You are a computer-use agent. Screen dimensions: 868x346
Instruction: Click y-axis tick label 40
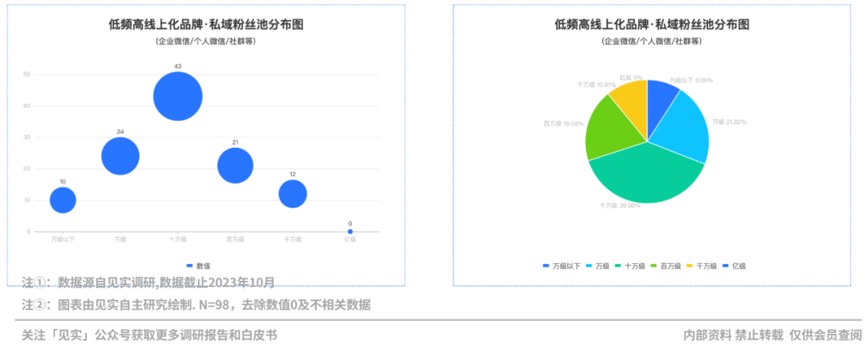point(27,106)
